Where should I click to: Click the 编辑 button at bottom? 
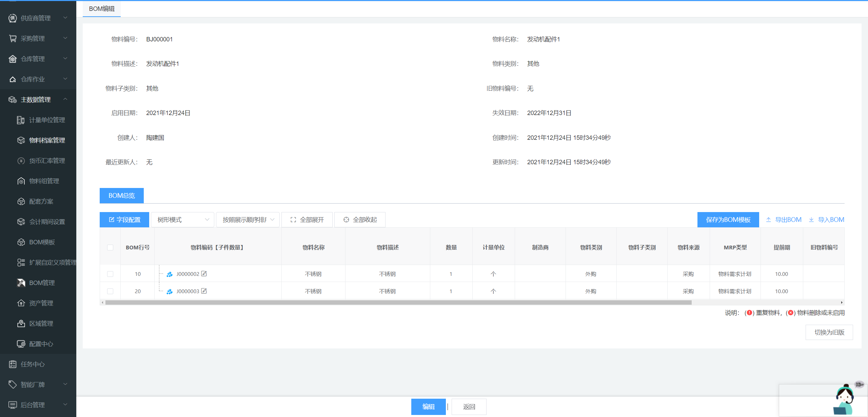click(428, 406)
